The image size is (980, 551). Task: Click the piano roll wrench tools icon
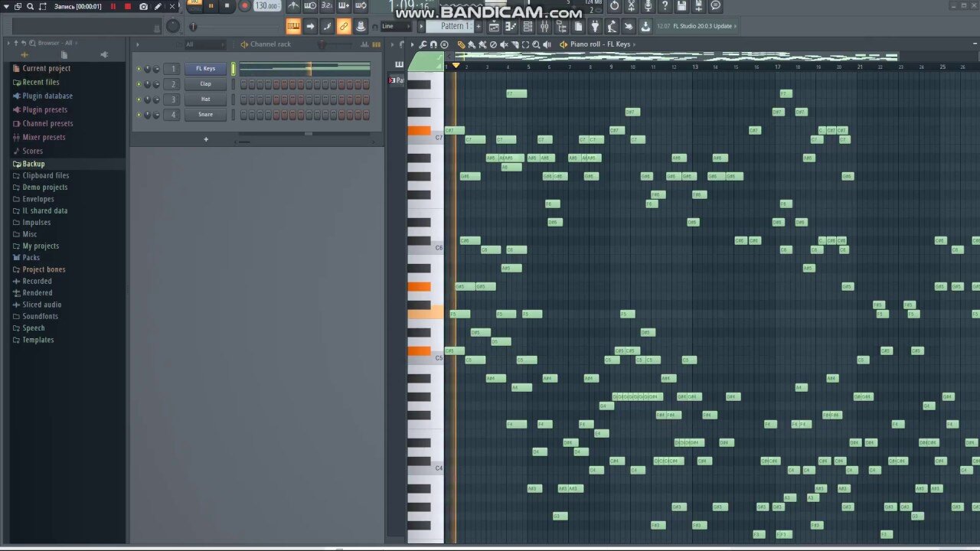423,44
